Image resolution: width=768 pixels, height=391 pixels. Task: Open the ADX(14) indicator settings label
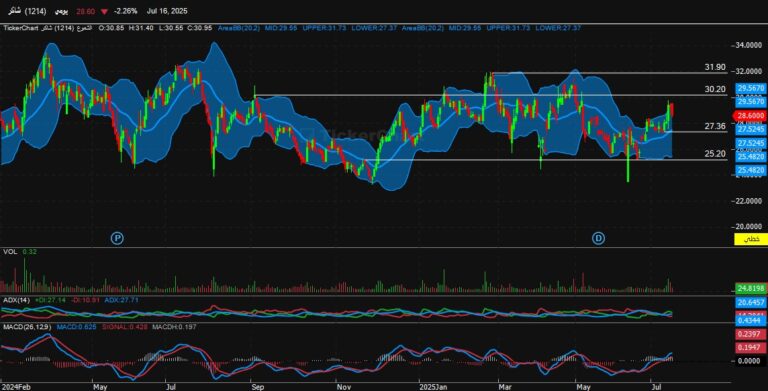(x=16, y=299)
